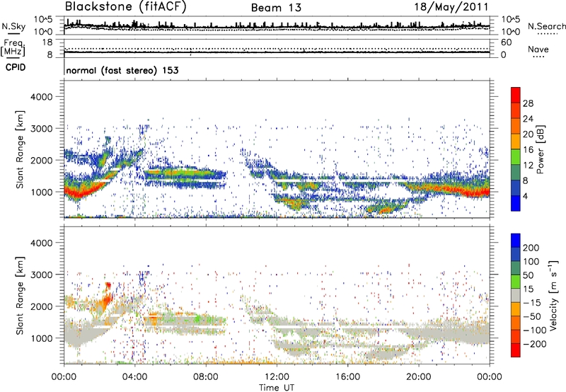Image resolution: width=566 pixels, height=392 pixels.
Task: Click the blue bottom of power color bar
Action: click(516, 203)
